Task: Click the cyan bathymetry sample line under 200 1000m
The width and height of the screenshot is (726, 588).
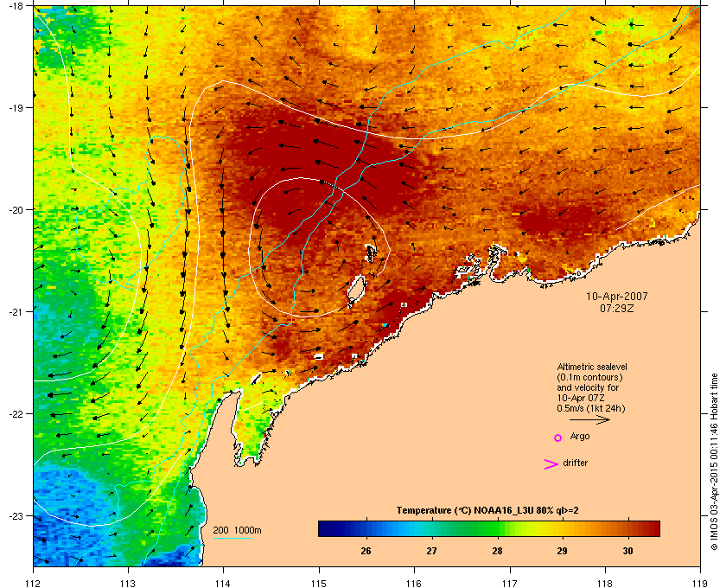Action: click(232, 538)
